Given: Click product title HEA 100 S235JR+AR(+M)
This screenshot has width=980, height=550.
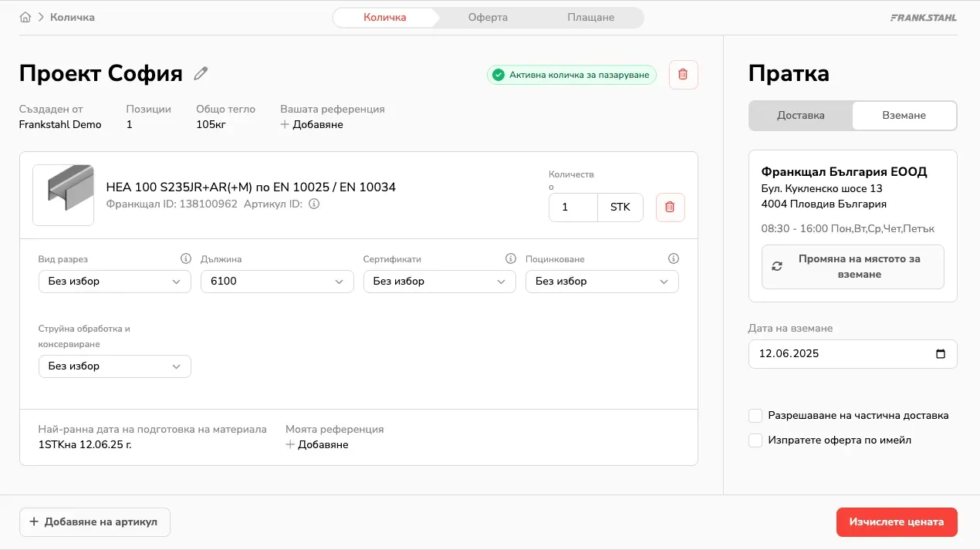Looking at the screenshot, I should [x=251, y=187].
